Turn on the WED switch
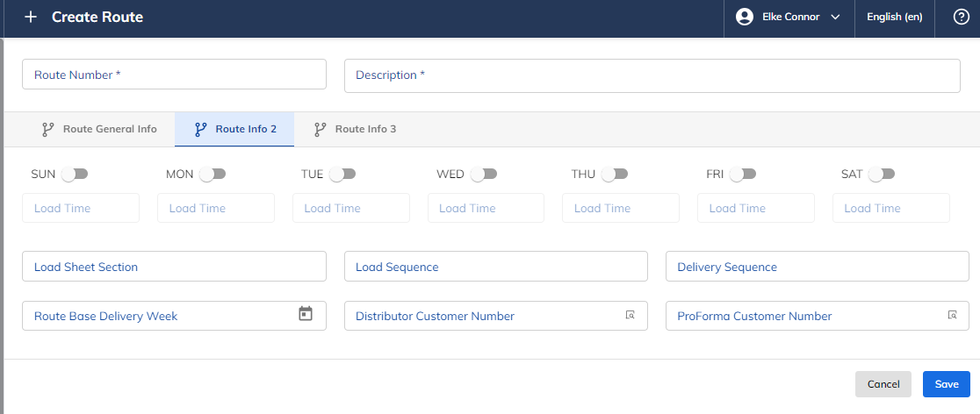Screen dimensions: 980x414 pyautogui.click(x=484, y=175)
